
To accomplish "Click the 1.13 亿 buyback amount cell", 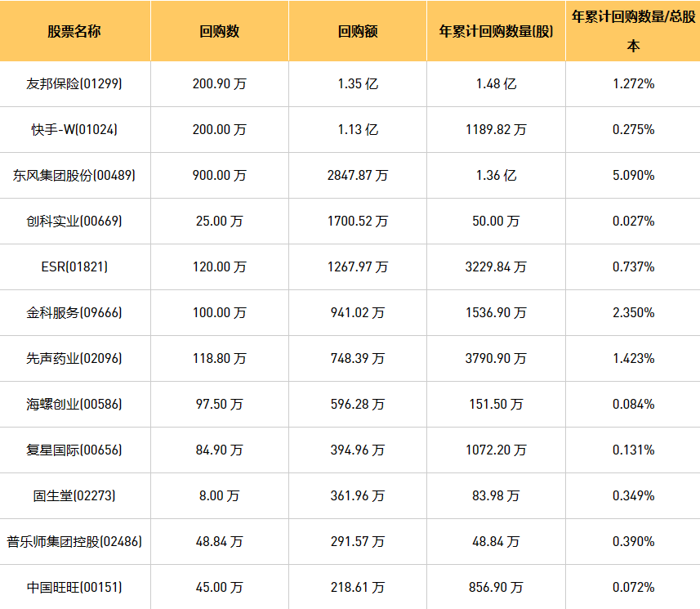I will pos(358,130).
